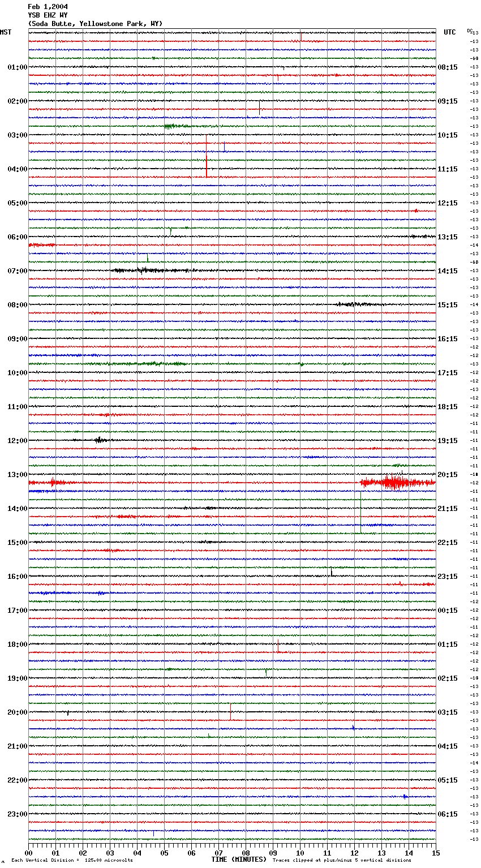481x868 pixels.
Task: Click the "06:15" UTC time label
Action: pos(448,814)
